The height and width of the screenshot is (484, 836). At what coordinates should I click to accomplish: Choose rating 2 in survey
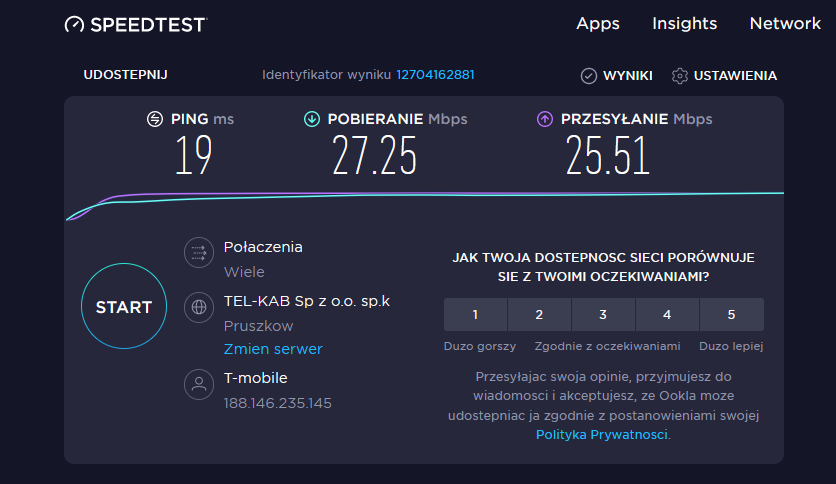pos(539,314)
